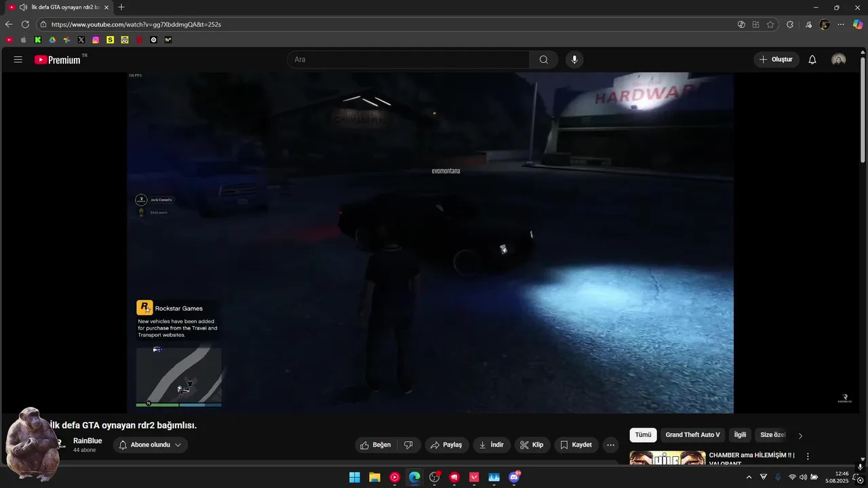This screenshot has width=868, height=488.
Task: Open the Google Photos bookmark
Action: tap(66, 40)
